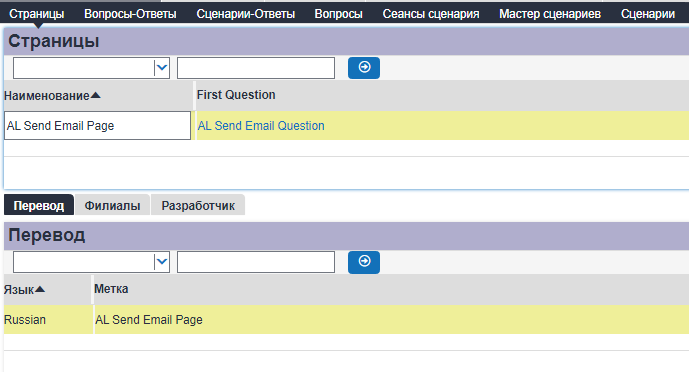The height and width of the screenshot is (372, 689).
Task: Click the Наименование column header text
Action: [47, 96]
